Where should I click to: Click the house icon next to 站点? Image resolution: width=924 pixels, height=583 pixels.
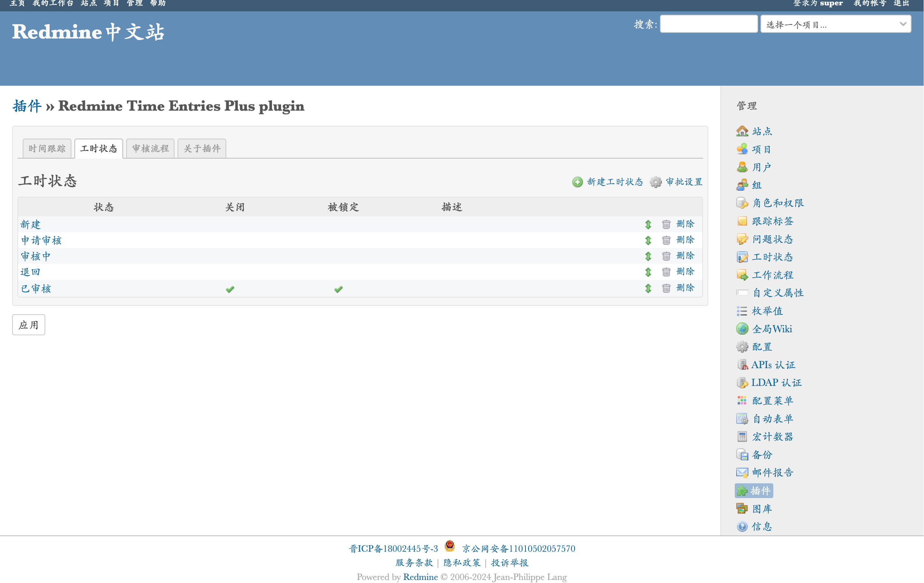point(742,131)
